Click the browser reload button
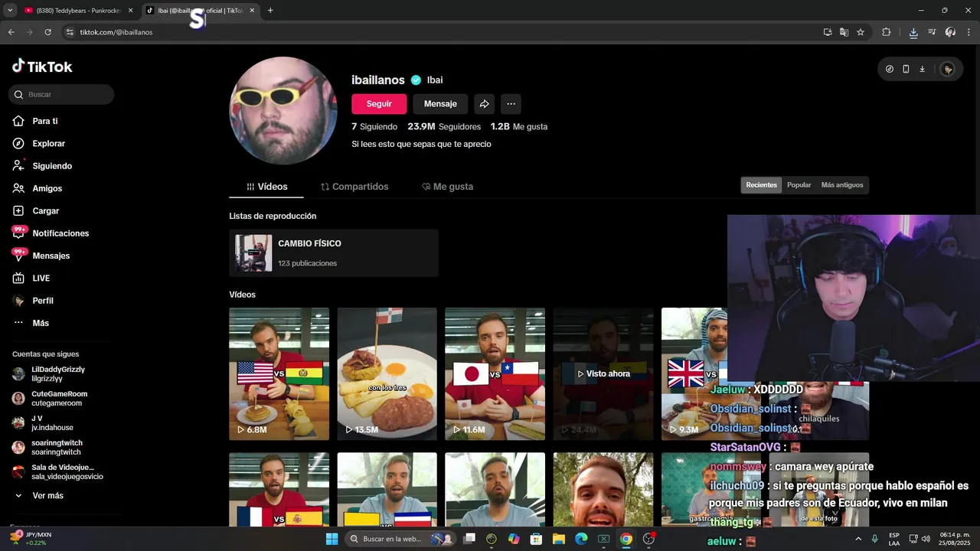The height and width of the screenshot is (551, 980). click(x=47, y=32)
